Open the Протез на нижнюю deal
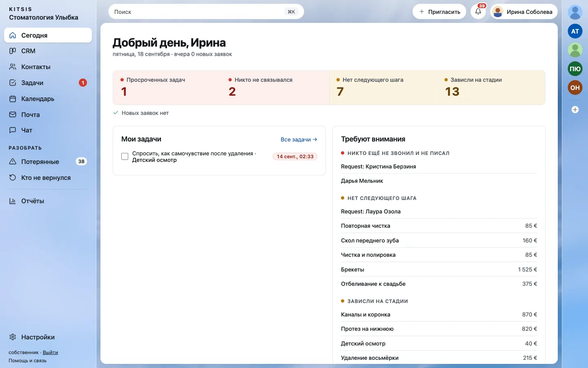Screen dimensions: 588x368 (439, 329)
